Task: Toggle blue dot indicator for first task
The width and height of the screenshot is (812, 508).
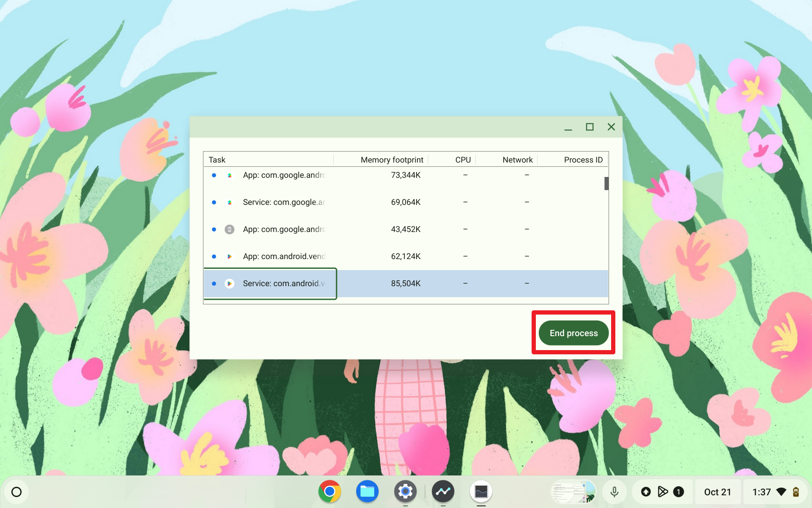Action: coord(214,175)
